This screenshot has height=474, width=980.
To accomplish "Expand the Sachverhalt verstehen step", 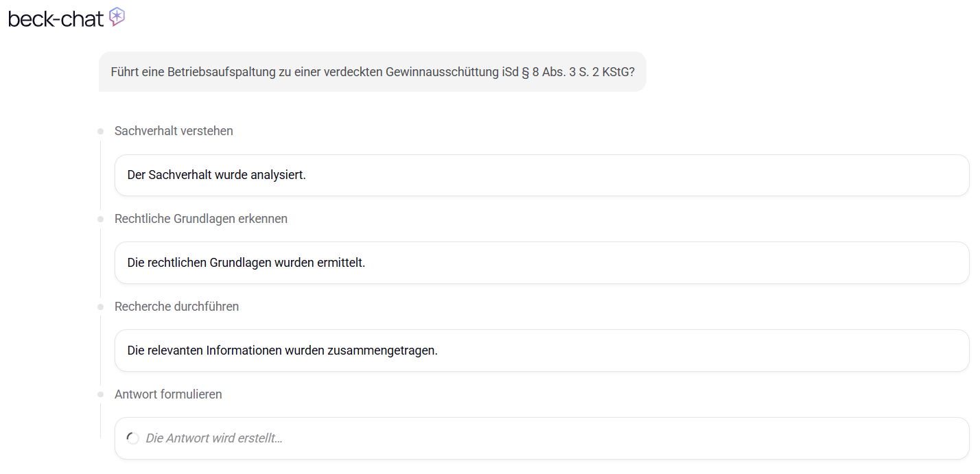I will [x=174, y=131].
